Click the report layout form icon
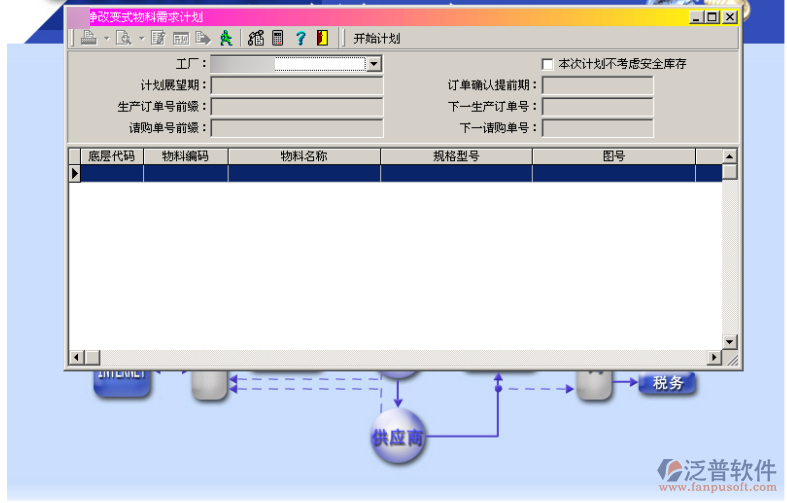This screenshot has height=503, width=787. tap(181, 38)
